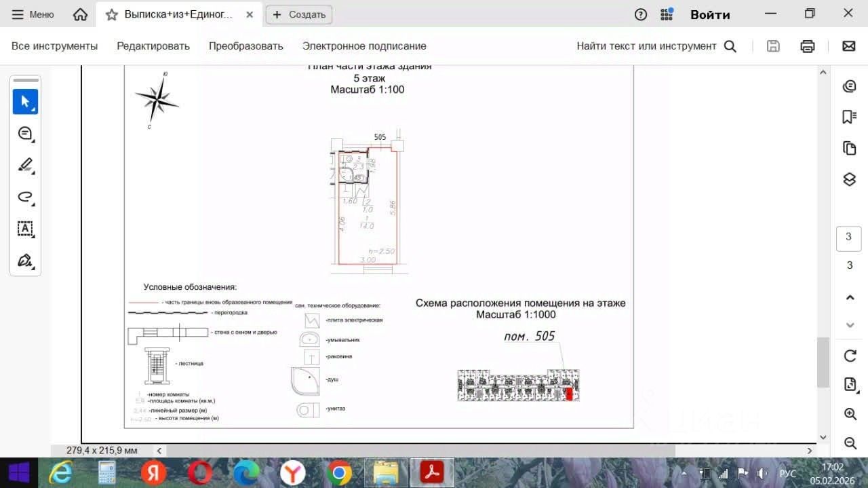Image resolution: width=868 pixels, height=488 pixels.
Task: Open the fill and sign tool
Action: [x=25, y=261]
